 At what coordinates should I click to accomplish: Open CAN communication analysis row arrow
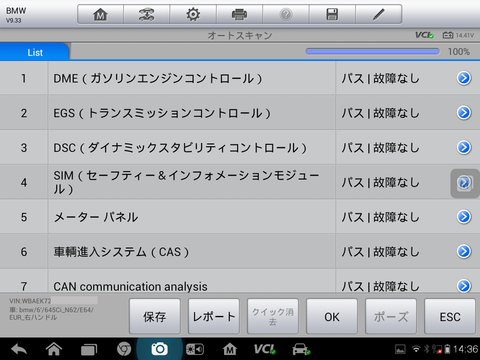[x=464, y=286]
